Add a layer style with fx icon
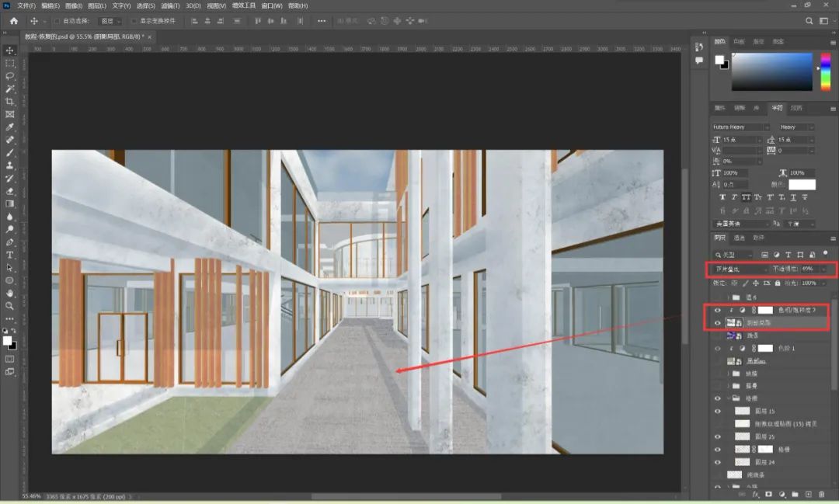The height and width of the screenshot is (504, 839). click(756, 495)
